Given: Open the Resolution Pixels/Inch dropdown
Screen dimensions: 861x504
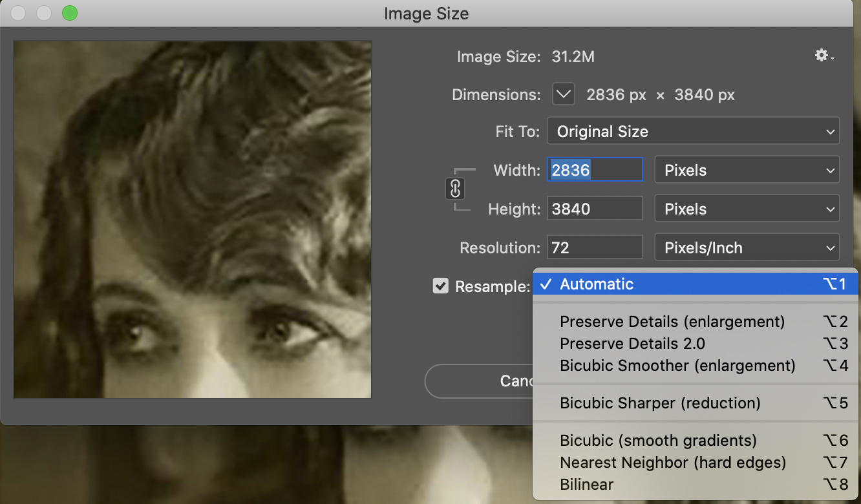Looking at the screenshot, I should pyautogui.click(x=747, y=247).
